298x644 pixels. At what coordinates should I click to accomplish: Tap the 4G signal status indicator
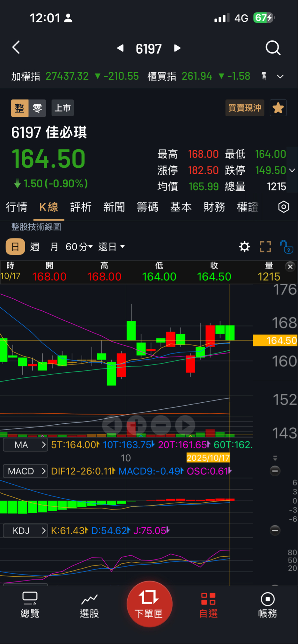click(241, 18)
